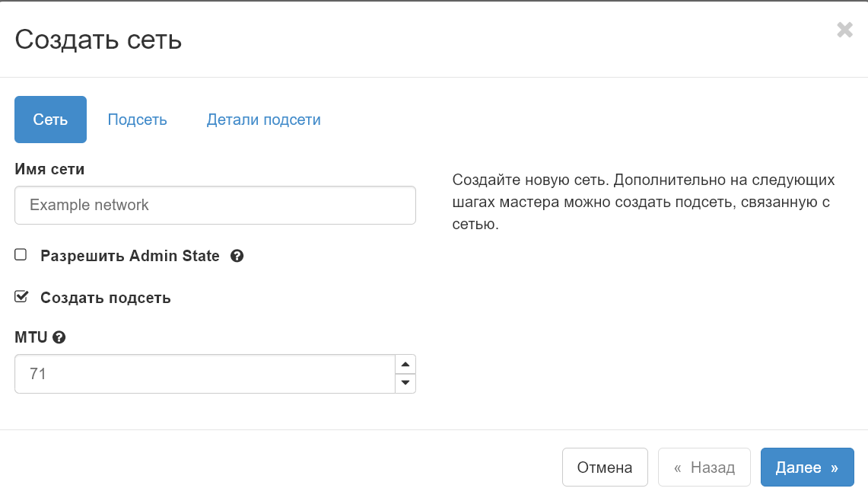Click the Назад button
This screenshot has width=868, height=501.
pos(704,467)
